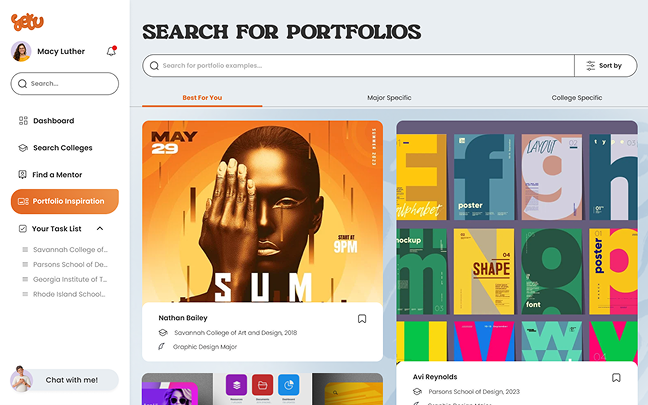This screenshot has width=648, height=405.
Task: Bookmark Nathan Bailey's portfolio
Action: tap(362, 319)
